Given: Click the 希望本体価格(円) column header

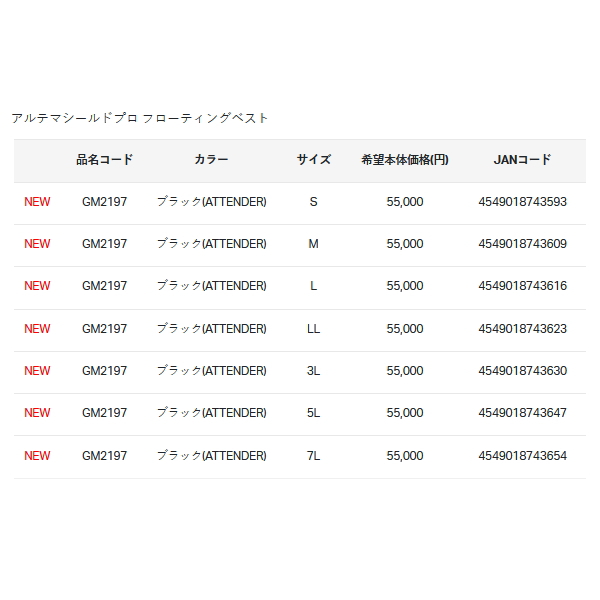Looking at the screenshot, I should 405,160.
